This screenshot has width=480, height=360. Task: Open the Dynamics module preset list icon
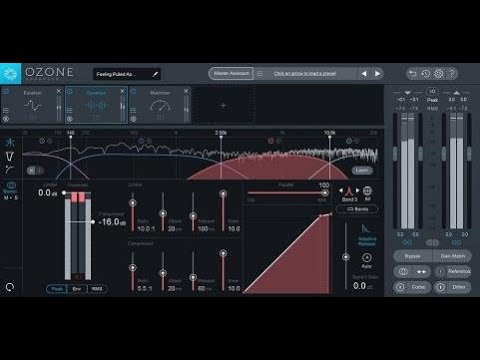69,110
